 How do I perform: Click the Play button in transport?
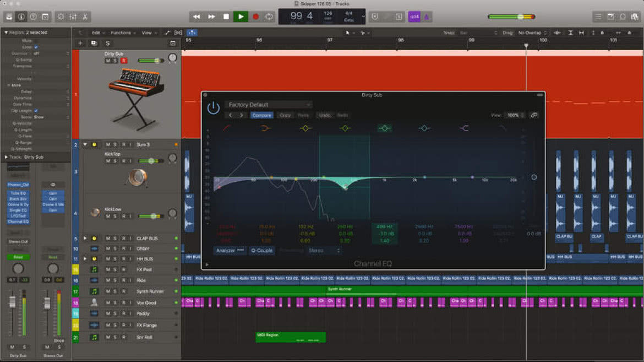point(241,17)
